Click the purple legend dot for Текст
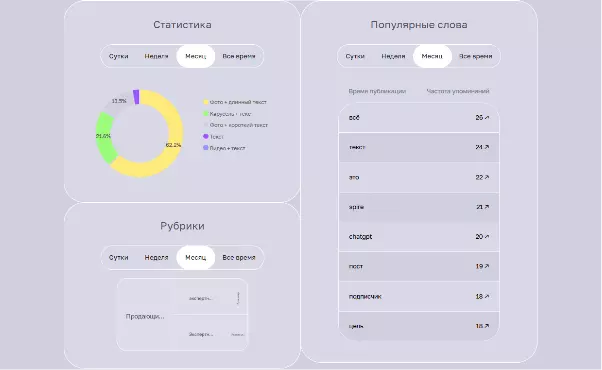The width and height of the screenshot is (602, 370). click(206, 136)
